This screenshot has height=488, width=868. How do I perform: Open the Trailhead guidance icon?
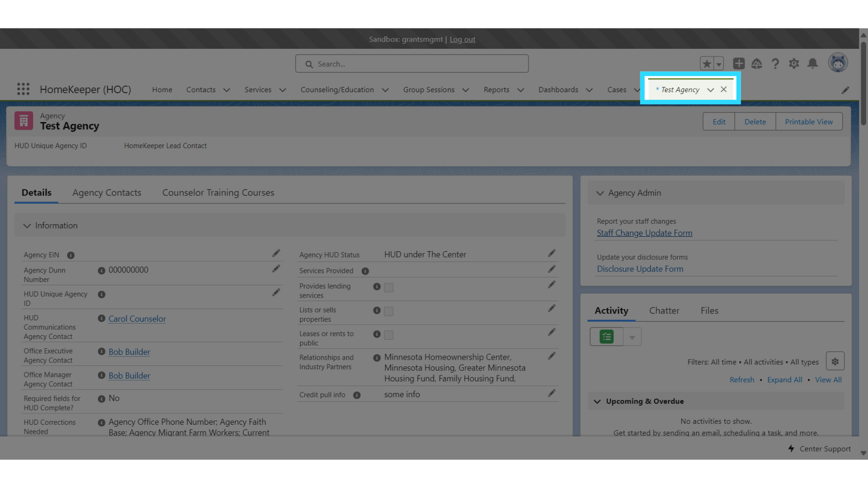[x=757, y=64]
